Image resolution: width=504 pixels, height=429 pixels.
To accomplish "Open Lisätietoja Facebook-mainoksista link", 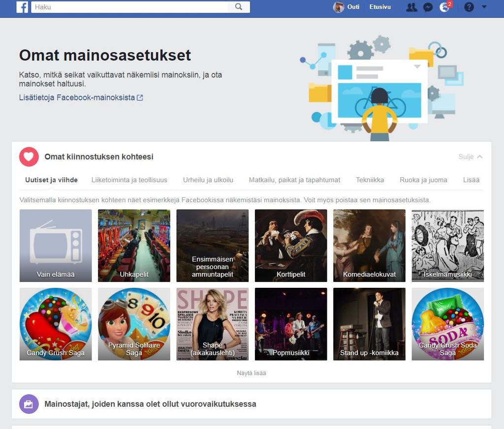I will (81, 97).
